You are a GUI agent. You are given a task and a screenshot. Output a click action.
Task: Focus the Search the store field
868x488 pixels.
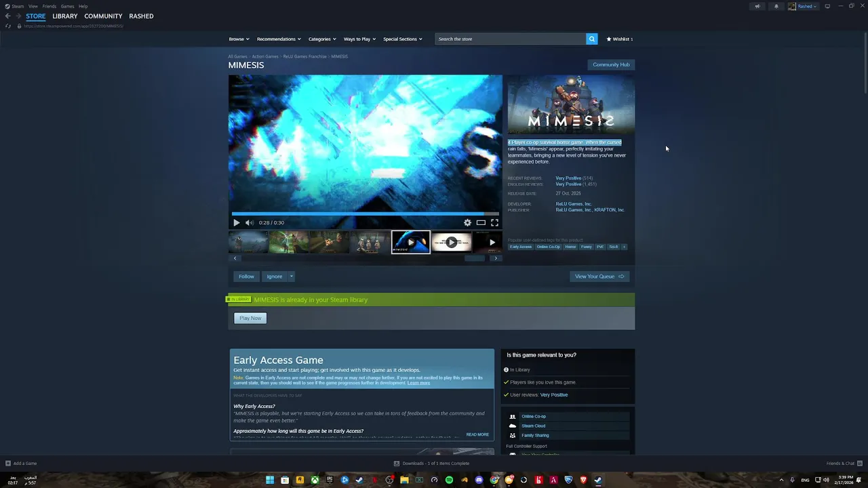point(511,39)
